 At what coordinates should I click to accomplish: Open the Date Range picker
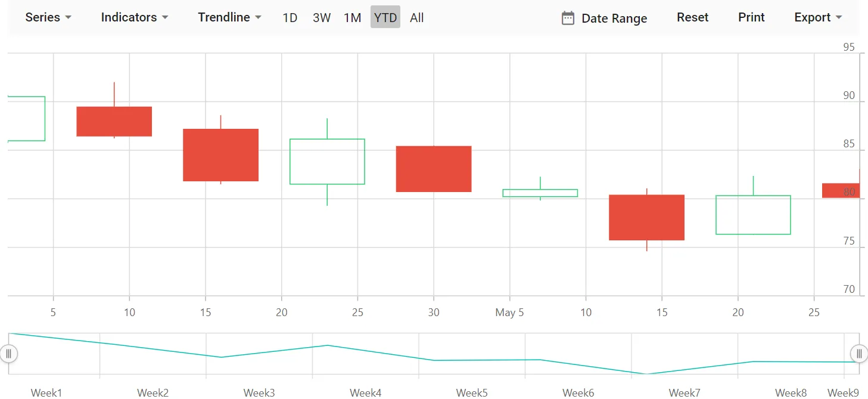point(604,18)
